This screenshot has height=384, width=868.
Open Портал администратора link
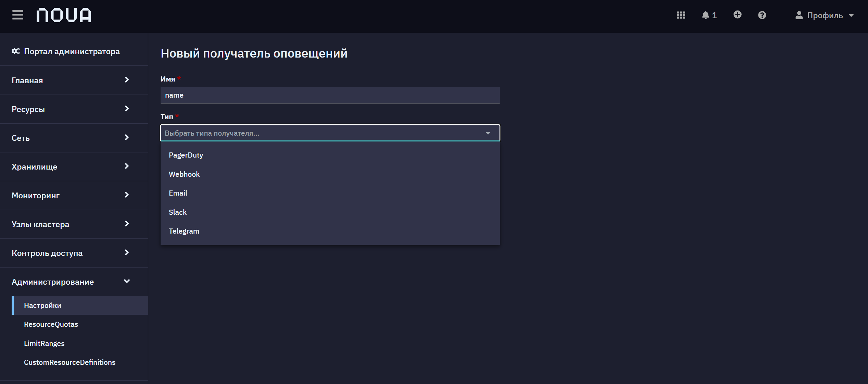[x=72, y=51]
